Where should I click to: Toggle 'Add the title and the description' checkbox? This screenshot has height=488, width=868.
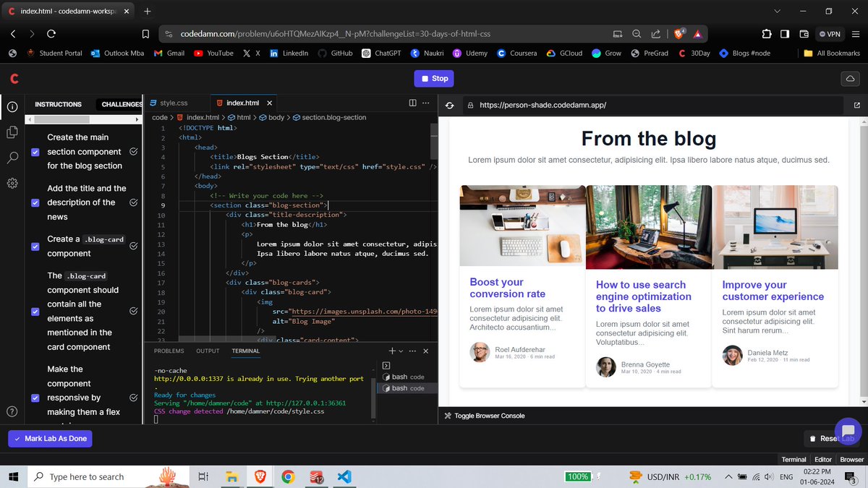coord(35,202)
